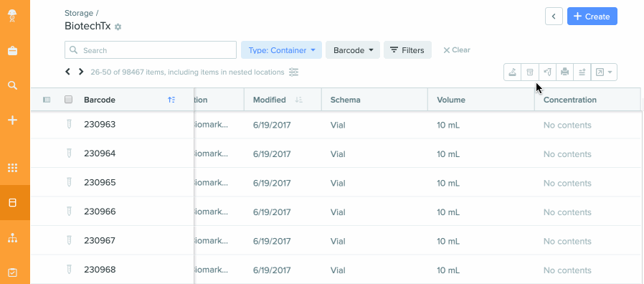Click vial icon for barcode 230963

pyautogui.click(x=69, y=123)
